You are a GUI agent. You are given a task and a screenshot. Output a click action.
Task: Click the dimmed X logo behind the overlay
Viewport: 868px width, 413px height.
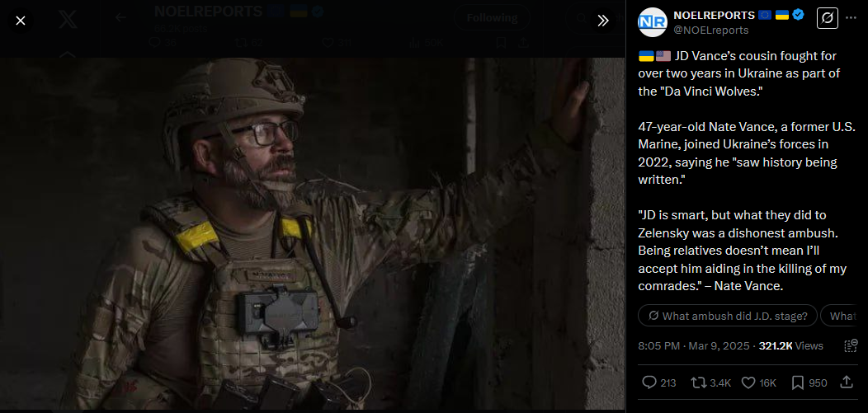point(68,19)
